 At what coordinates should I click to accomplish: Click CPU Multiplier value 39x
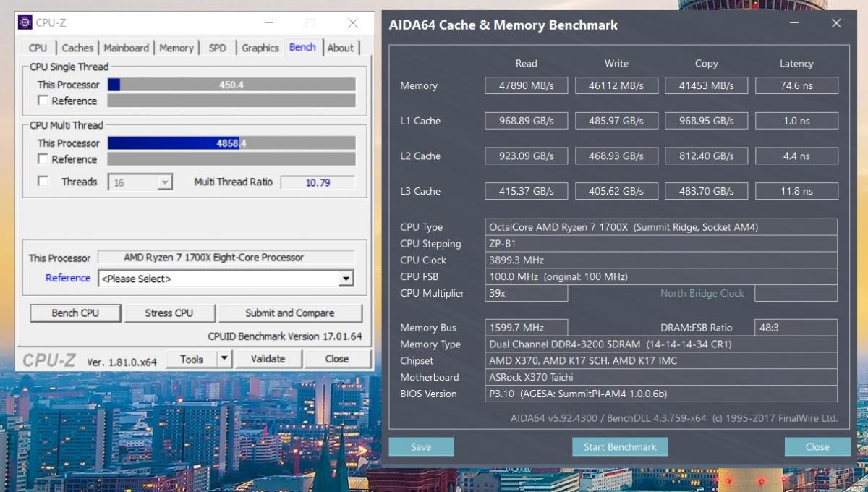coord(527,293)
